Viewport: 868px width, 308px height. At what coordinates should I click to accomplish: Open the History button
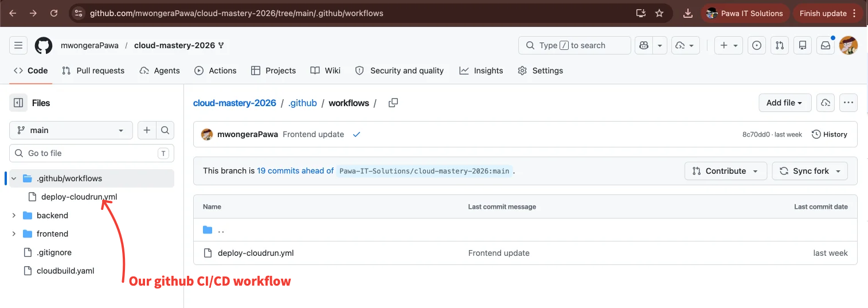click(830, 134)
